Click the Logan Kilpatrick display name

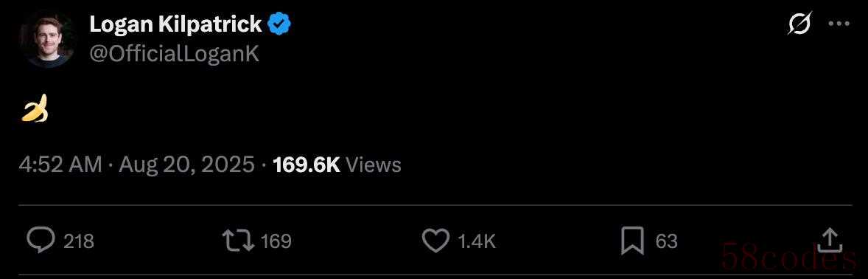point(175,24)
